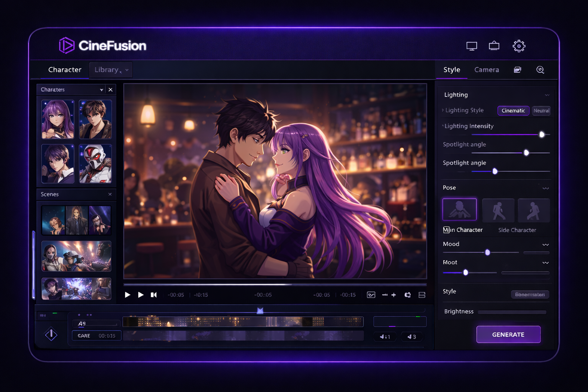Click the stop button in playback controls
Screen dimensions: 588x392
(x=154, y=295)
